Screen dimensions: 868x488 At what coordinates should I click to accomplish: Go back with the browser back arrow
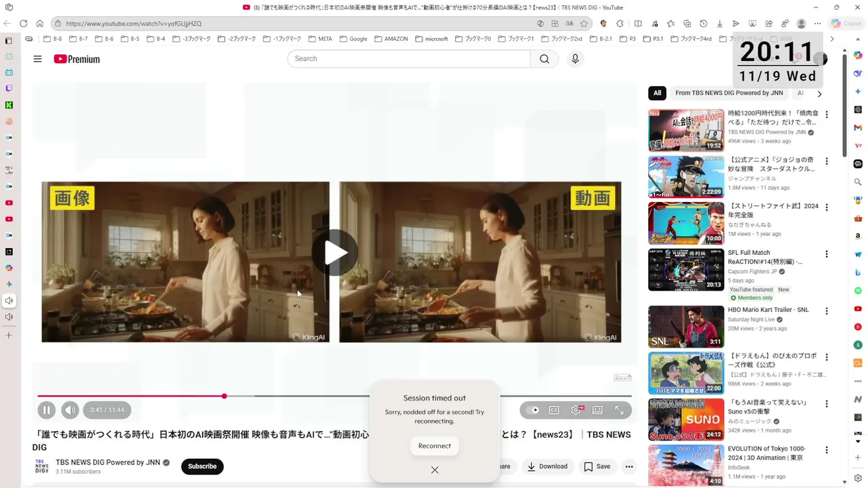click(x=7, y=23)
